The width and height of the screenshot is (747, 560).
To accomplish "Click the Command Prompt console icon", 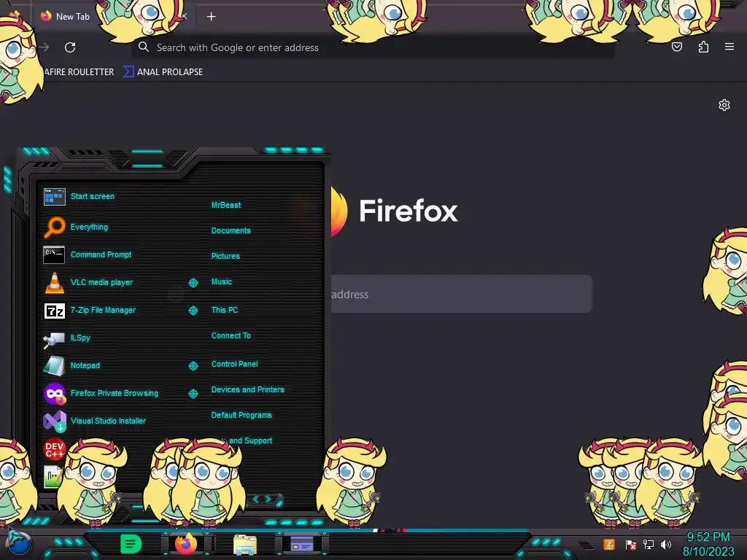I will coord(54,254).
